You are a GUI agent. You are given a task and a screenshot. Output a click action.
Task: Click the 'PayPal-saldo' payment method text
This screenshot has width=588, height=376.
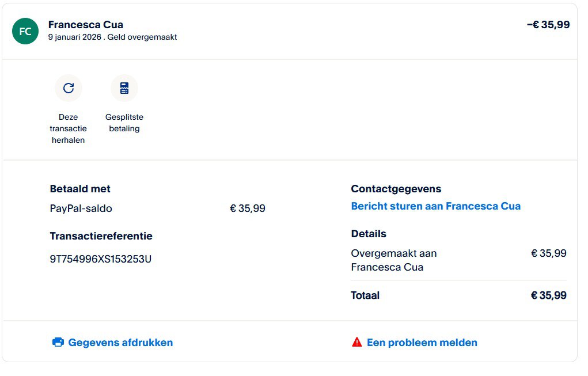pyautogui.click(x=81, y=208)
